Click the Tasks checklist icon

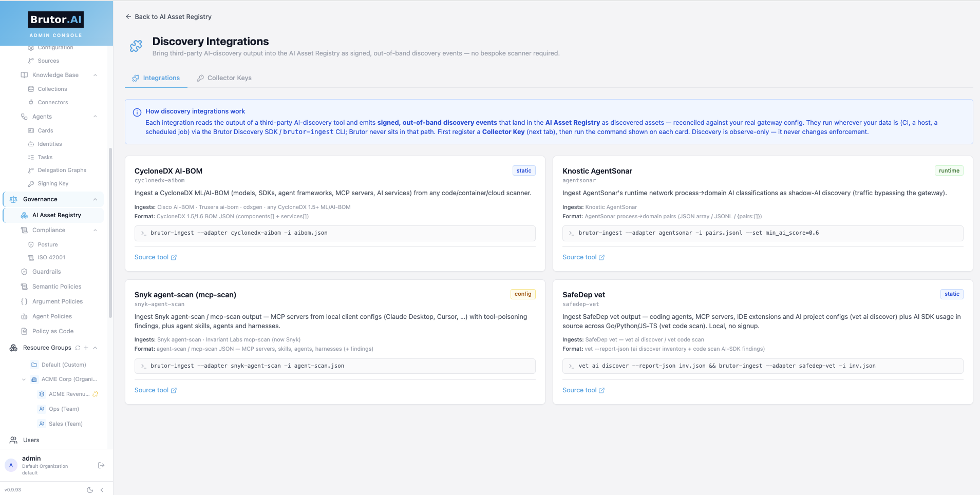click(x=31, y=157)
